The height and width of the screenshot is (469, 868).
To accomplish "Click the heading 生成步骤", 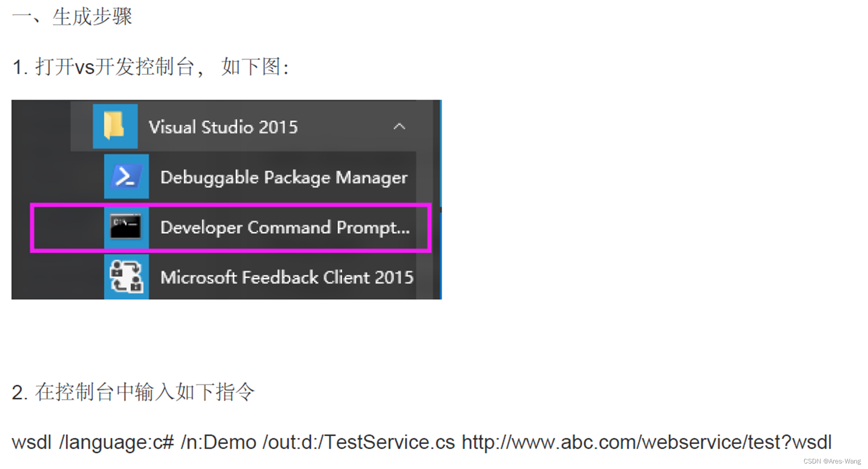I will pyautogui.click(x=73, y=16).
